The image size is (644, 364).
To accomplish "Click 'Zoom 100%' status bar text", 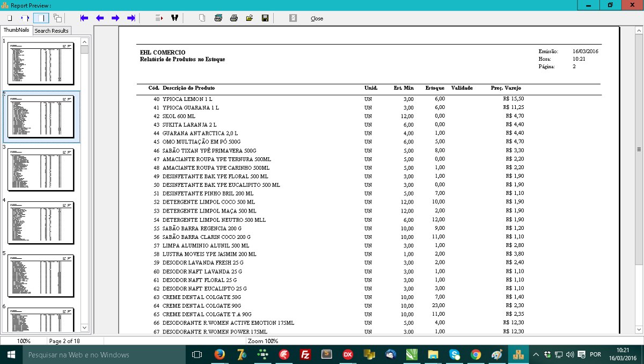I will (263, 341).
